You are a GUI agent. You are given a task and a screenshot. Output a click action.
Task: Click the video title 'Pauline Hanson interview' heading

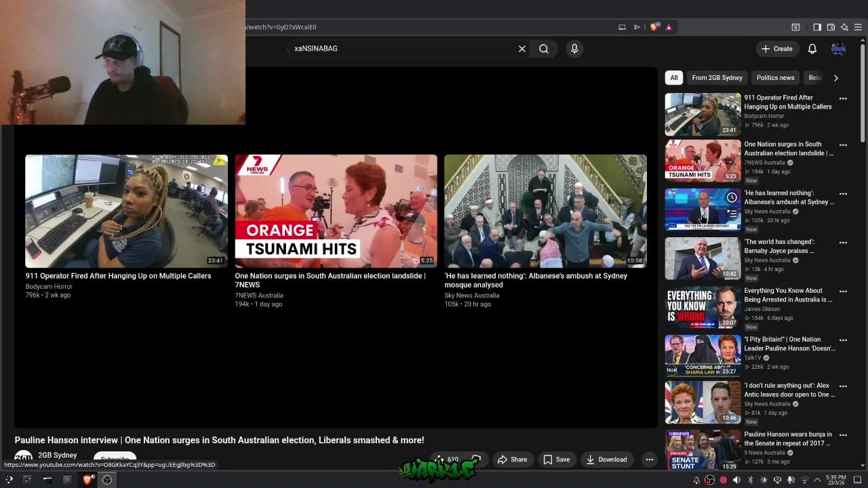(x=219, y=441)
